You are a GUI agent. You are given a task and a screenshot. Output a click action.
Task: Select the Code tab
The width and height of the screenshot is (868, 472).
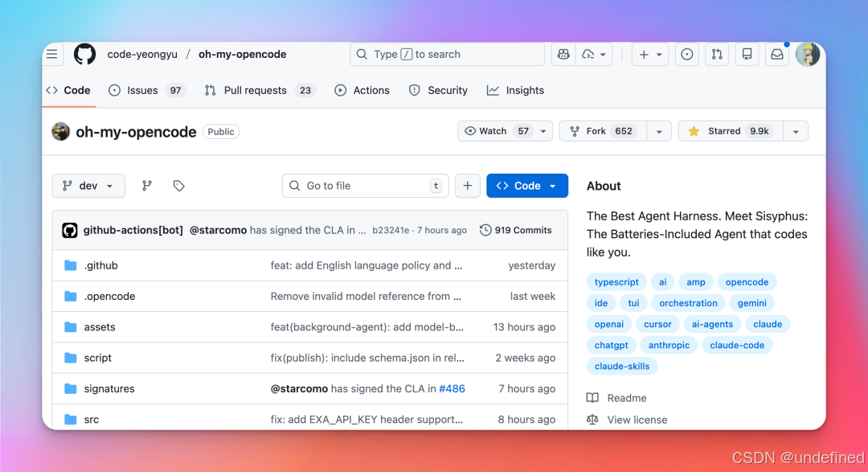click(x=68, y=90)
